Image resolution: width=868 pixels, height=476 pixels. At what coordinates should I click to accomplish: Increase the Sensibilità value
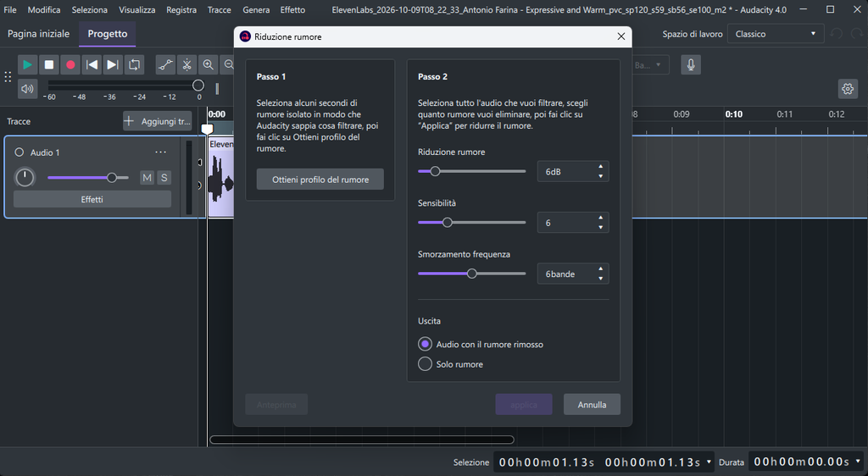(601, 218)
